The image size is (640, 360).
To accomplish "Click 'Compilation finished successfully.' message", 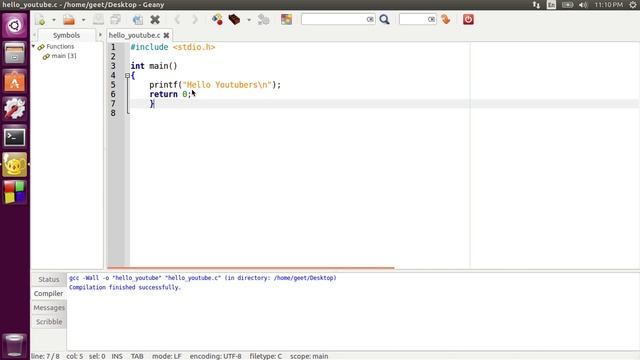I will pyautogui.click(x=125, y=287).
